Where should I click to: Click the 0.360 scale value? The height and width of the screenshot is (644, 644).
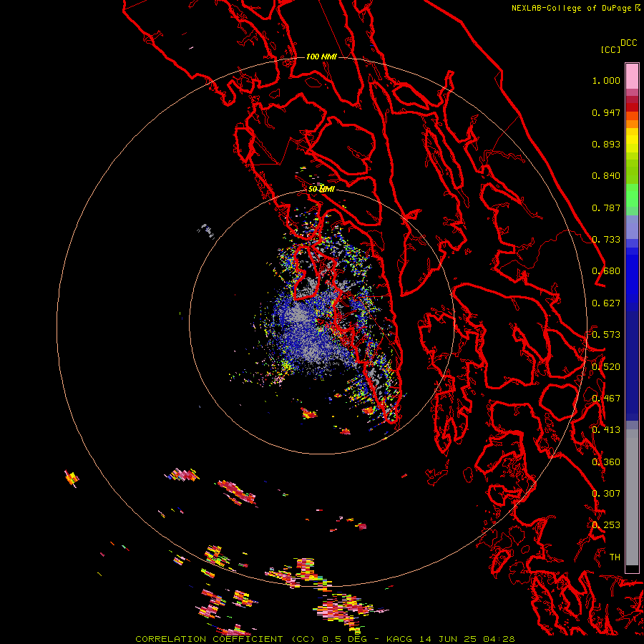pos(606,462)
